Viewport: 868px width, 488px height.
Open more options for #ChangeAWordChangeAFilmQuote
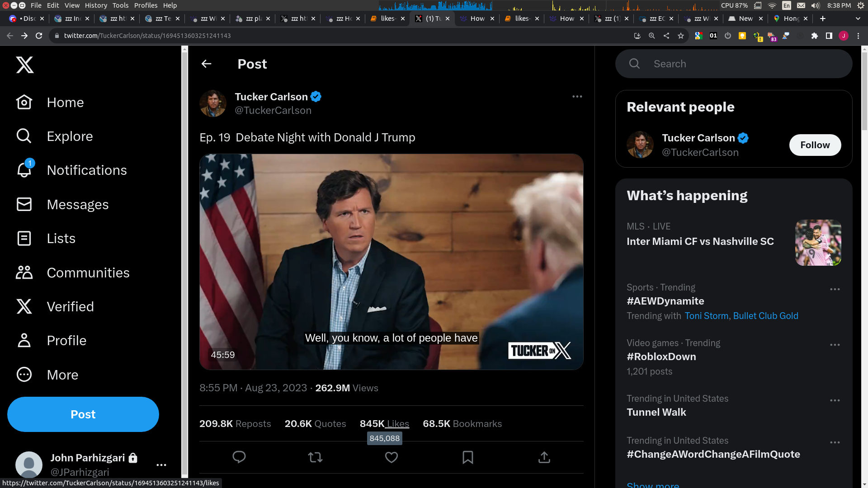pyautogui.click(x=835, y=442)
